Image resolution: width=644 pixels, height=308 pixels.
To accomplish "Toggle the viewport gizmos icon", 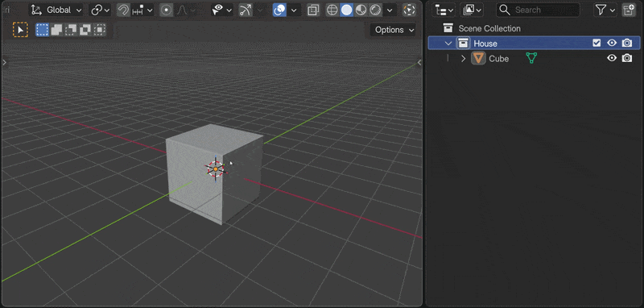I will click(246, 10).
